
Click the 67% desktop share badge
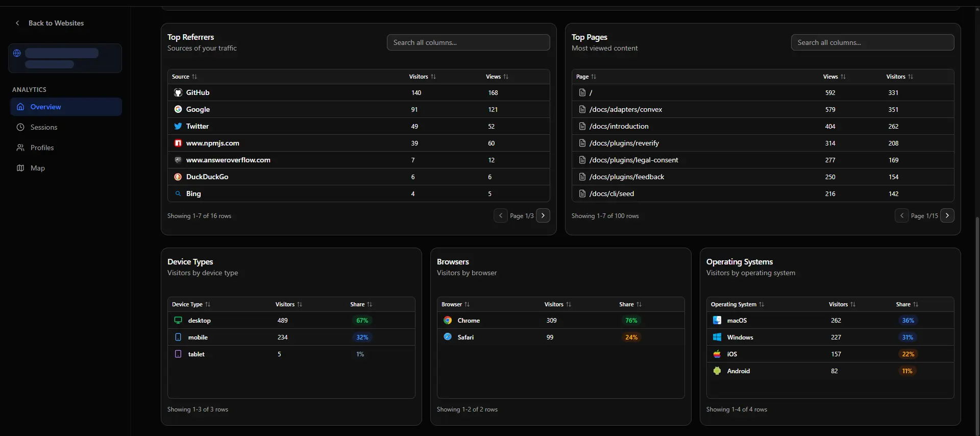[x=362, y=320]
